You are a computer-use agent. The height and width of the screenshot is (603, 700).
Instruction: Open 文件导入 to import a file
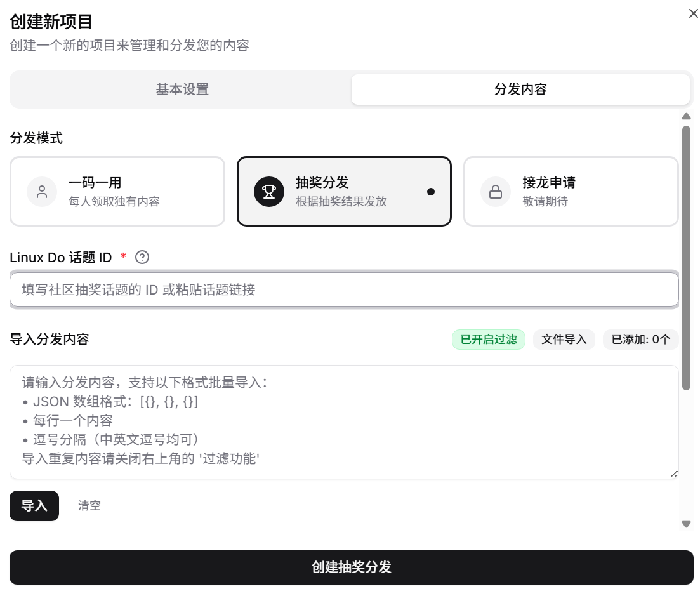click(x=564, y=340)
